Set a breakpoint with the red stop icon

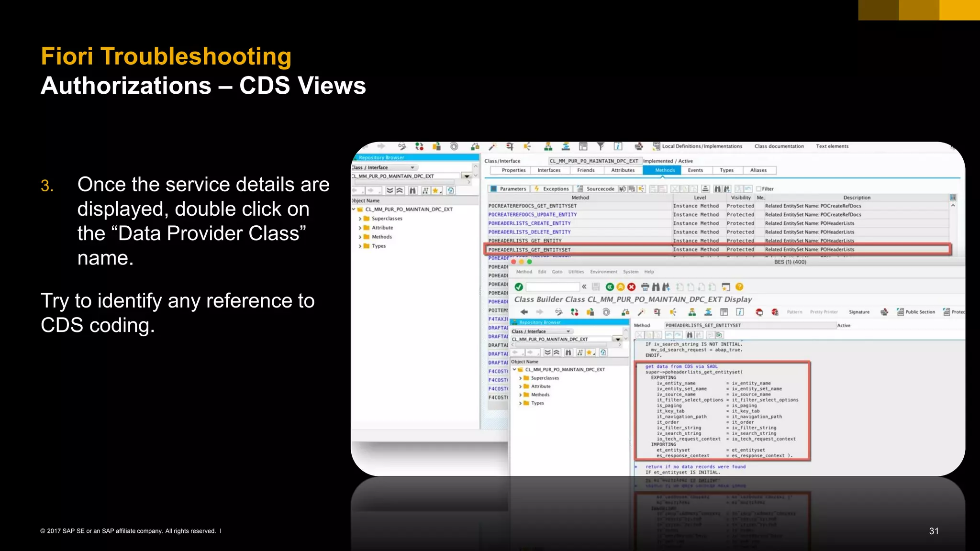pos(759,312)
